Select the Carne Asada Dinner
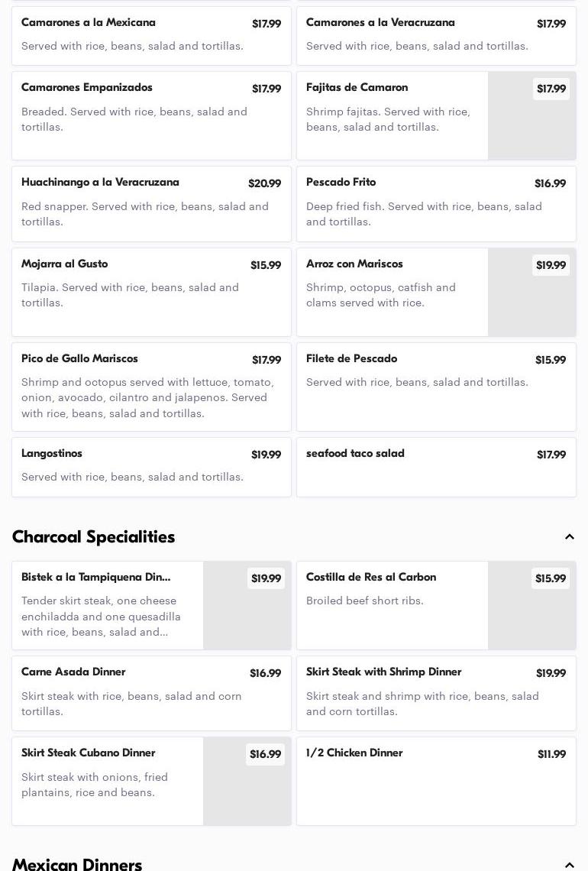The image size is (588, 871). click(x=151, y=693)
